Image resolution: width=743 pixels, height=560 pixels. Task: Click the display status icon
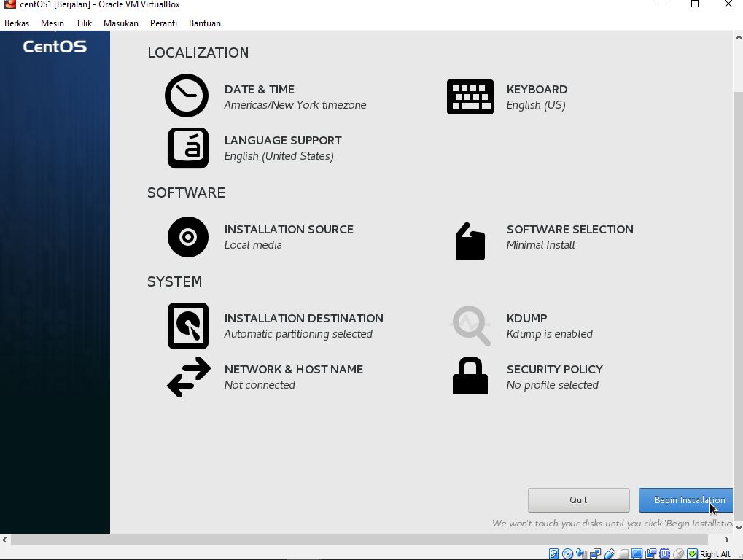click(637, 553)
